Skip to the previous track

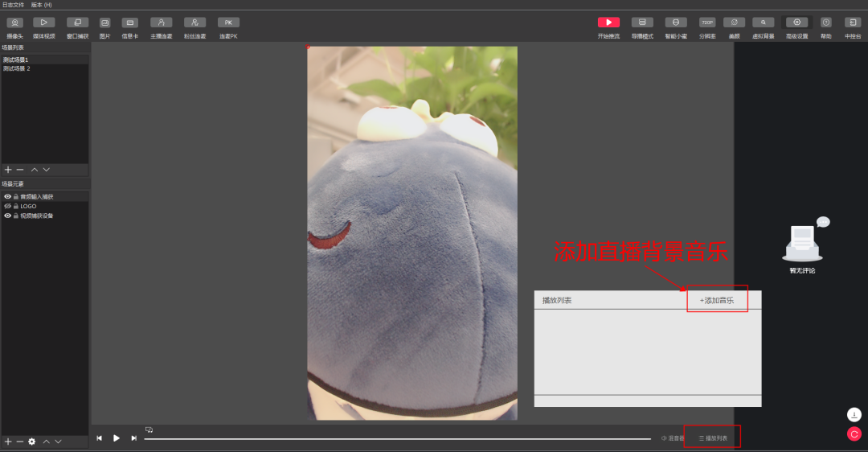pyautogui.click(x=99, y=438)
